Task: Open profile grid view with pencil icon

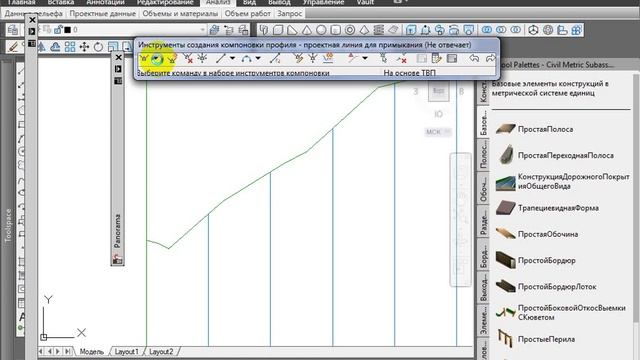Action: (436, 59)
